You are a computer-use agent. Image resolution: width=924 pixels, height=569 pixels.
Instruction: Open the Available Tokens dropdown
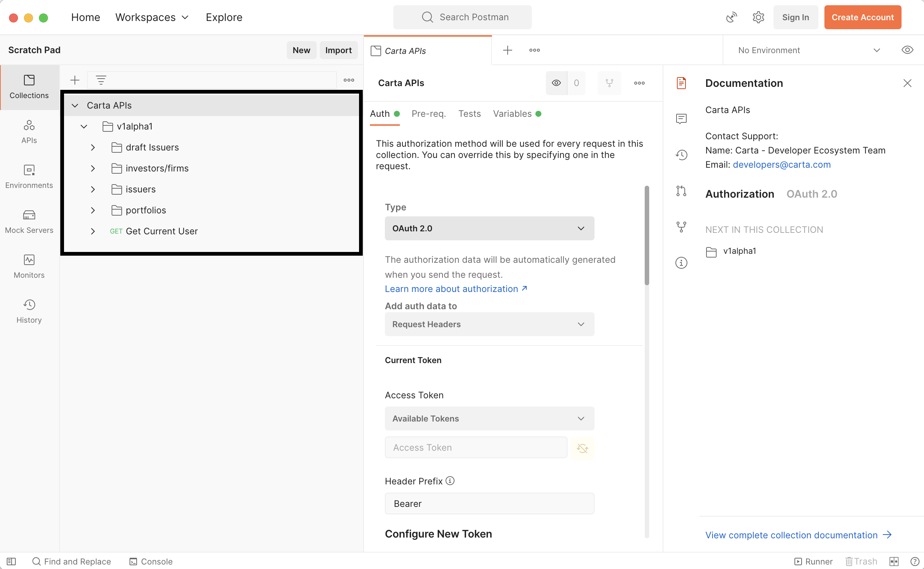coord(489,419)
